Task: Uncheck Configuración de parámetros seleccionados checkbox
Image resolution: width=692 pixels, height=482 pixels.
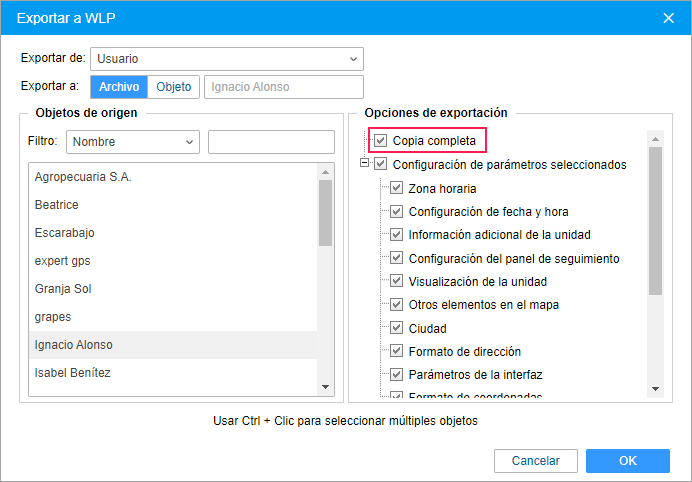Action: point(380,164)
